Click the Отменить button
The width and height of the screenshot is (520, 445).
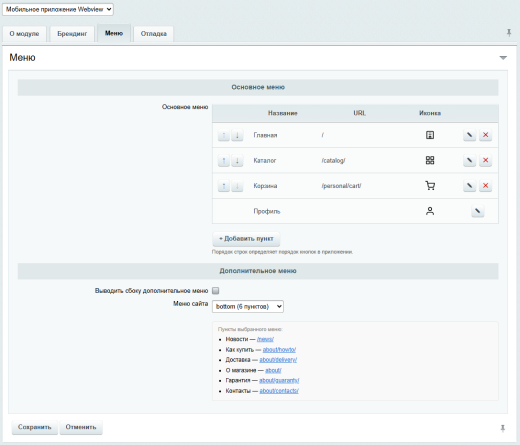(81, 427)
